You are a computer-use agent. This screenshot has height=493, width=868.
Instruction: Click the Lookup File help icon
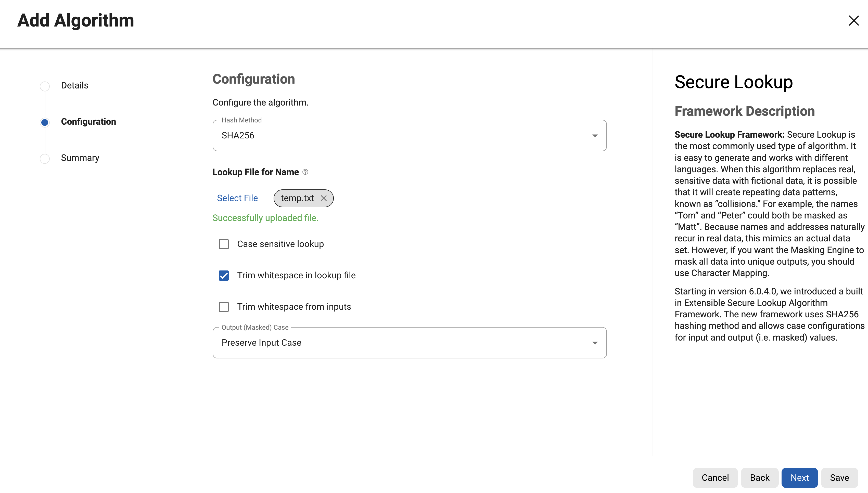305,172
